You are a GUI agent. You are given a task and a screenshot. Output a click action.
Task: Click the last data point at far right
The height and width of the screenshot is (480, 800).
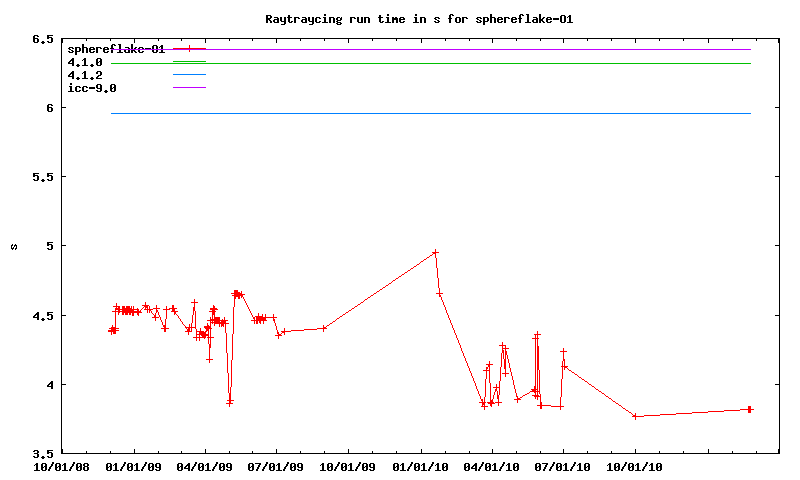coord(750,409)
